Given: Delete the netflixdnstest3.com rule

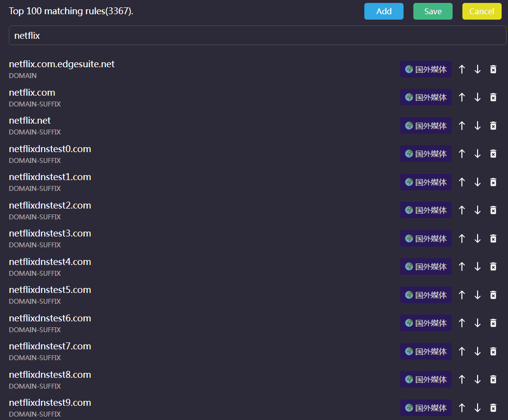Looking at the screenshot, I should click(x=493, y=238).
